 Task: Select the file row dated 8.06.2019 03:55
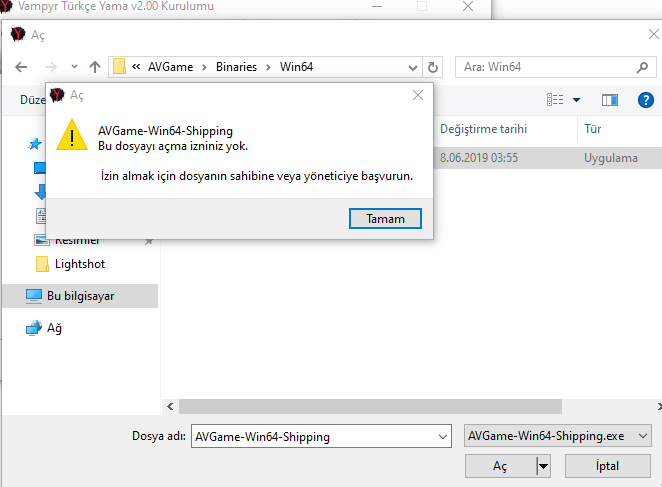(x=548, y=158)
